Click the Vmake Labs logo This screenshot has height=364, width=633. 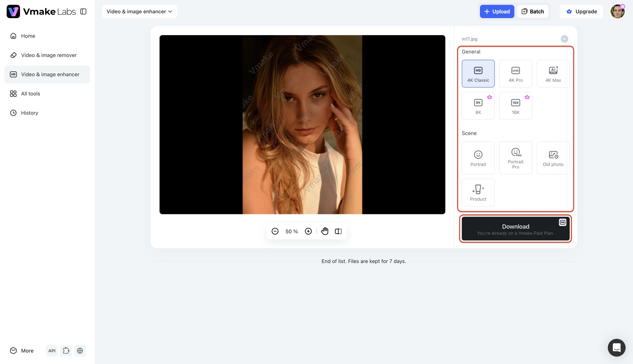tap(41, 11)
